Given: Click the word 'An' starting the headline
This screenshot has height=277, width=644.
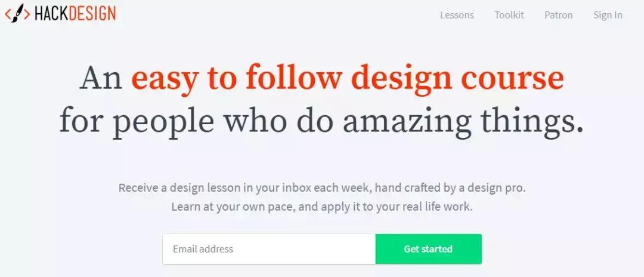Looking at the screenshot, I should pyautogui.click(x=100, y=79).
